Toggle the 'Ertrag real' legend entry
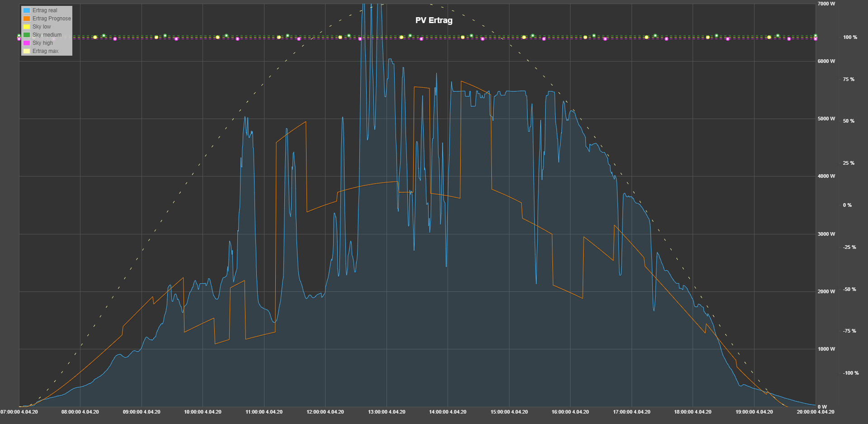Screen dimensions: 868x424 pyautogui.click(x=40, y=10)
